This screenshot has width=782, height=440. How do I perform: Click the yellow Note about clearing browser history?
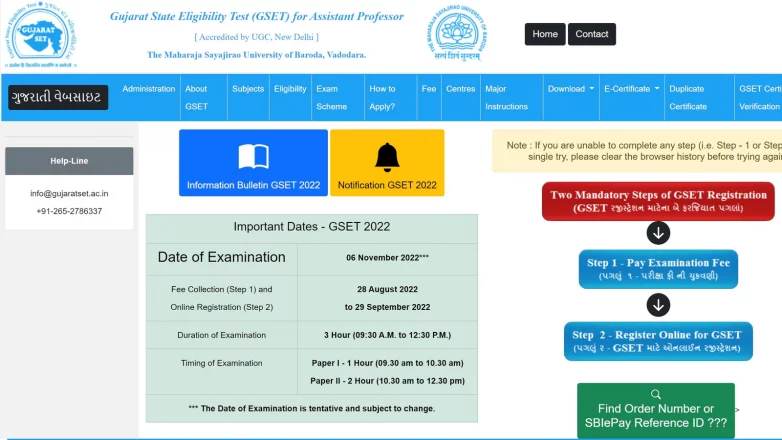pyautogui.click(x=637, y=151)
